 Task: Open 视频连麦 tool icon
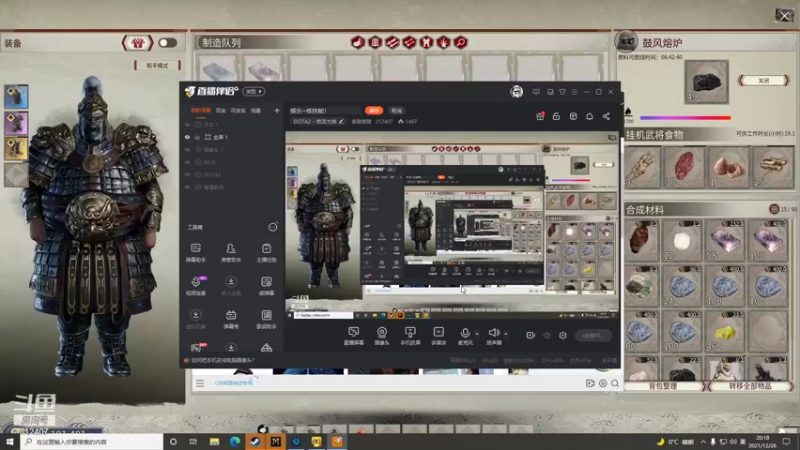pos(195,286)
